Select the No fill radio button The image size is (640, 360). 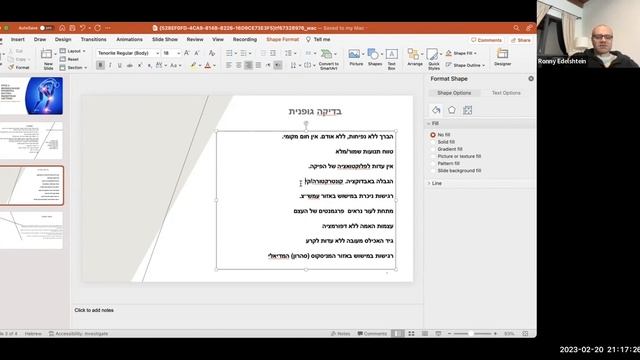tap(433, 135)
